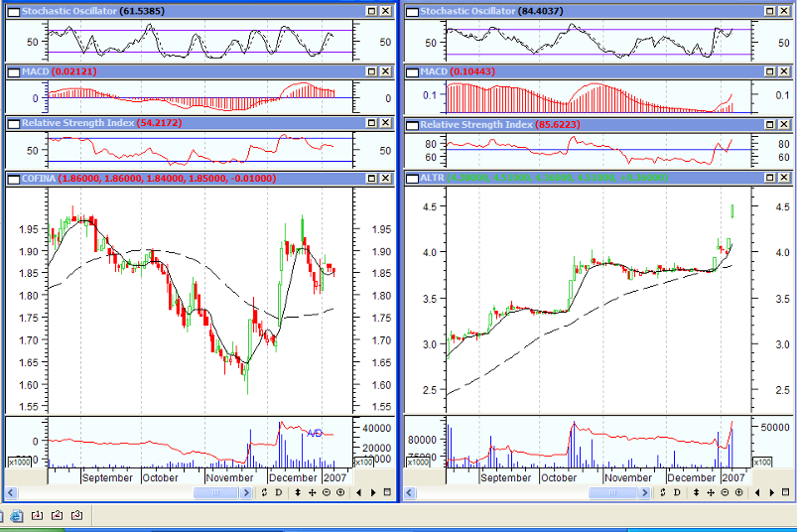797x532 pixels.
Task: Click right scroll arrow under ALTR chart
Action: coord(644,493)
